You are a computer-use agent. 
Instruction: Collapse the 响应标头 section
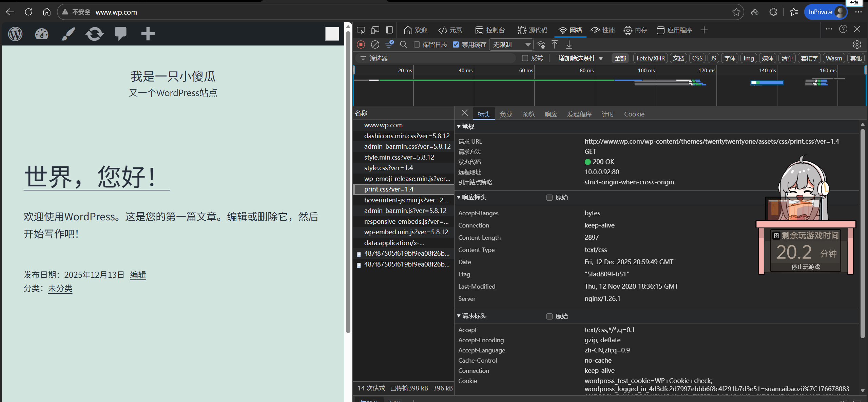click(474, 197)
